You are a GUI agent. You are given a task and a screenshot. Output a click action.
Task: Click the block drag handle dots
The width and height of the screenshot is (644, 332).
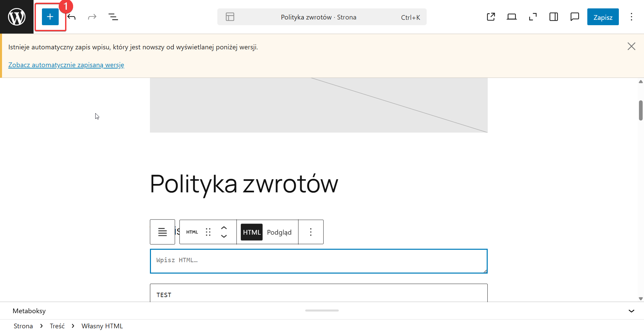tap(208, 232)
